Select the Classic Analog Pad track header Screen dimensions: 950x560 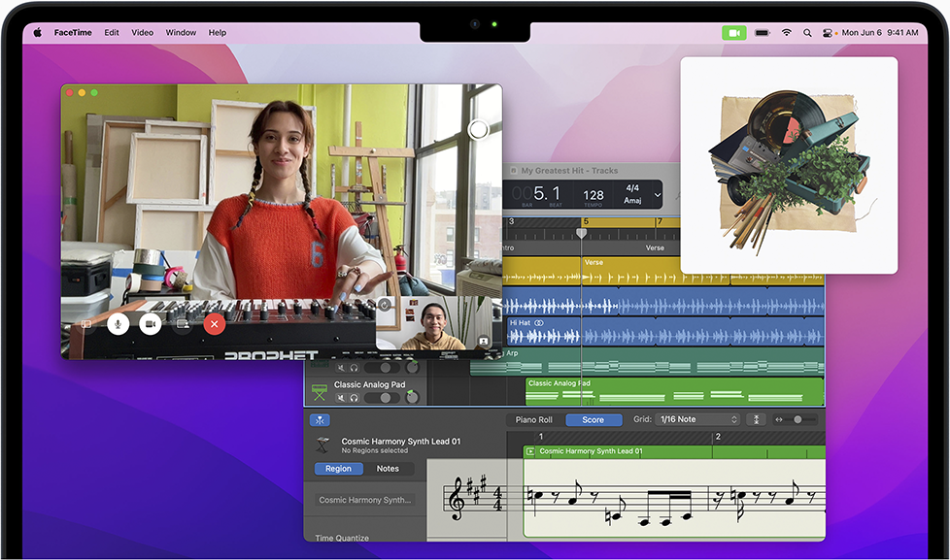365,391
